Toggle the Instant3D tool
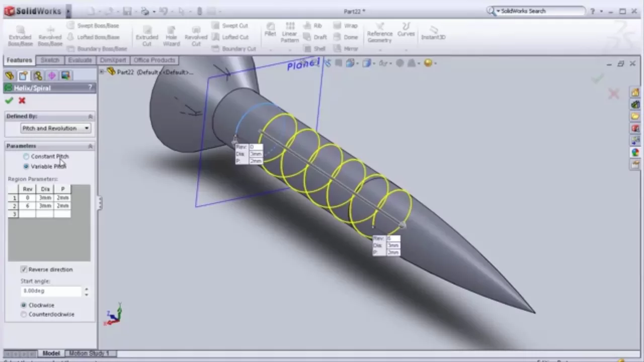Image resolution: width=644 pixels, height=362 pixels. (x=433, y=33)
